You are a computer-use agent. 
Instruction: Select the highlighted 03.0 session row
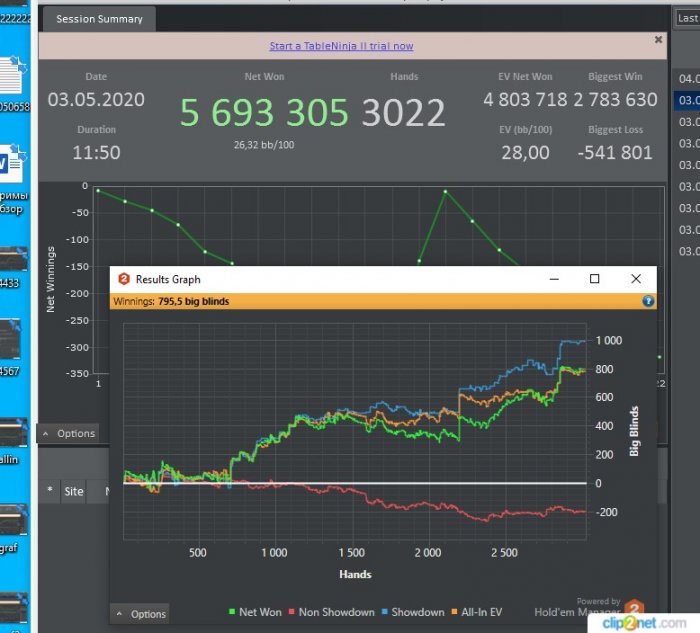[688, 100]
